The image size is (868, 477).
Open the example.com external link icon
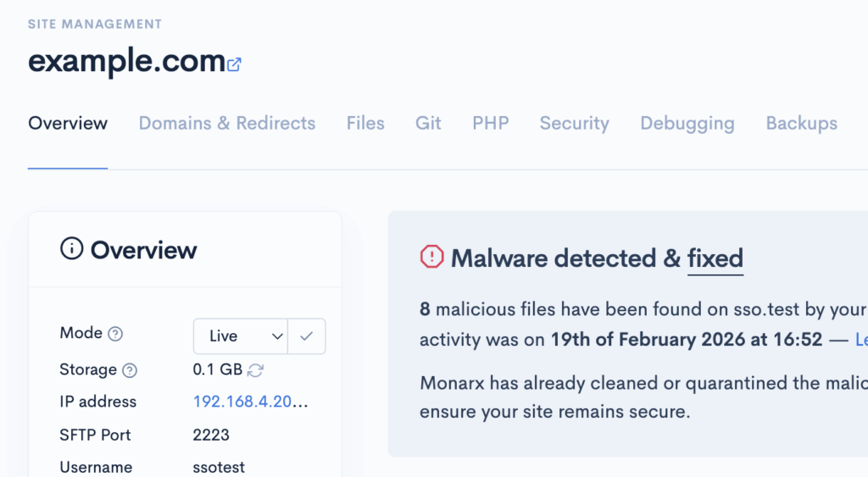click(x=234, y=64)
